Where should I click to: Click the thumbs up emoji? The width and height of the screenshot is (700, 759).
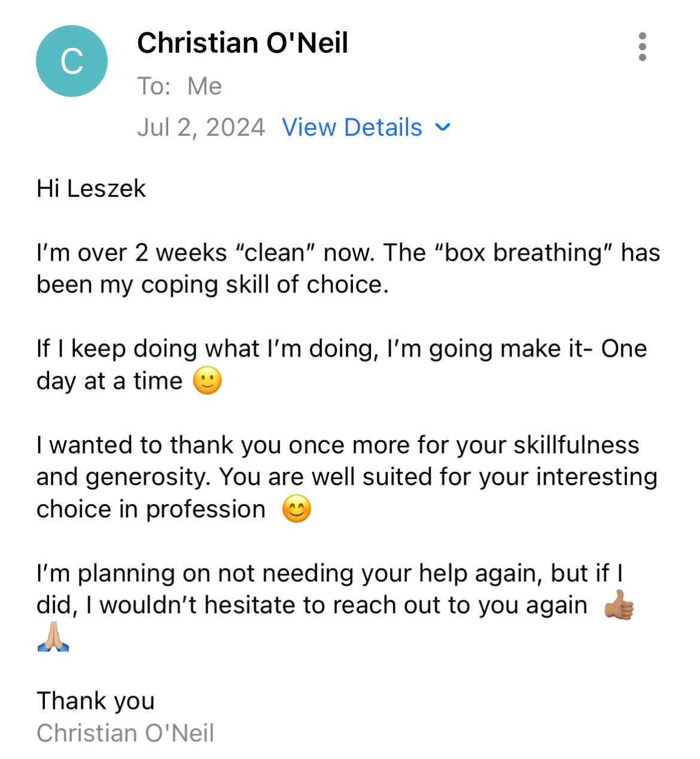click(x=619, y=605)
